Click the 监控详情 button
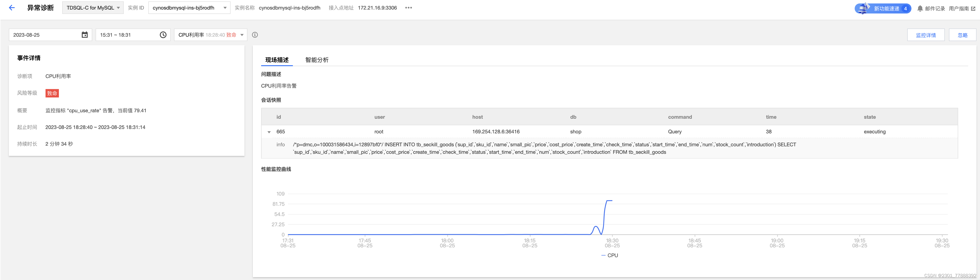 pos(926,35)
